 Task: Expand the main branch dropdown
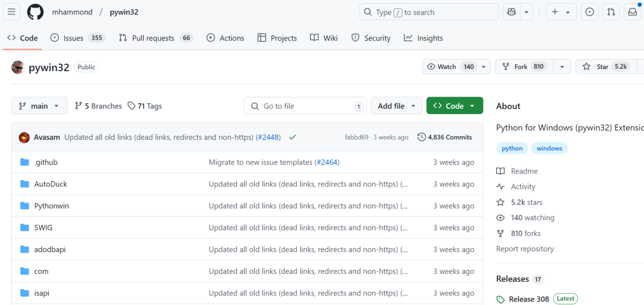click(39, 106)
